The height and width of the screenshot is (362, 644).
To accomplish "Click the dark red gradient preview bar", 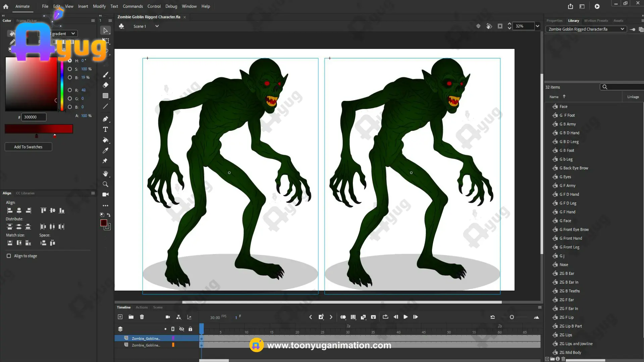I will click(39, 129).
